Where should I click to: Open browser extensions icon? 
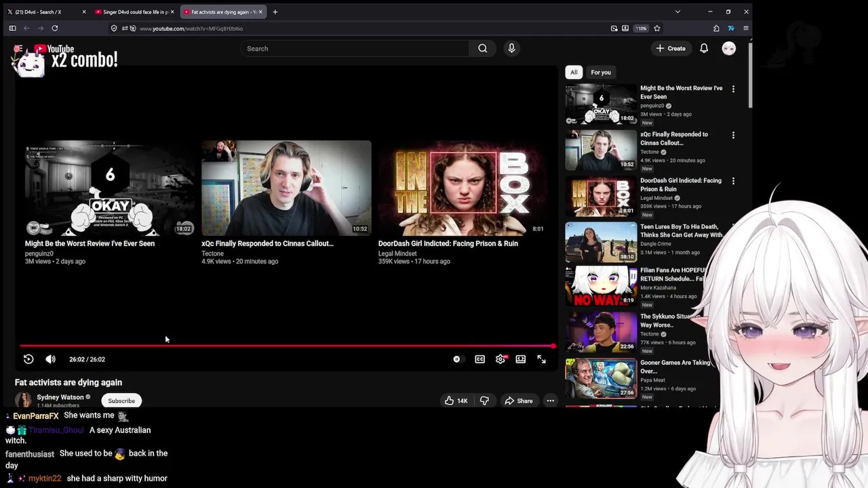click(x=716, y=28)
